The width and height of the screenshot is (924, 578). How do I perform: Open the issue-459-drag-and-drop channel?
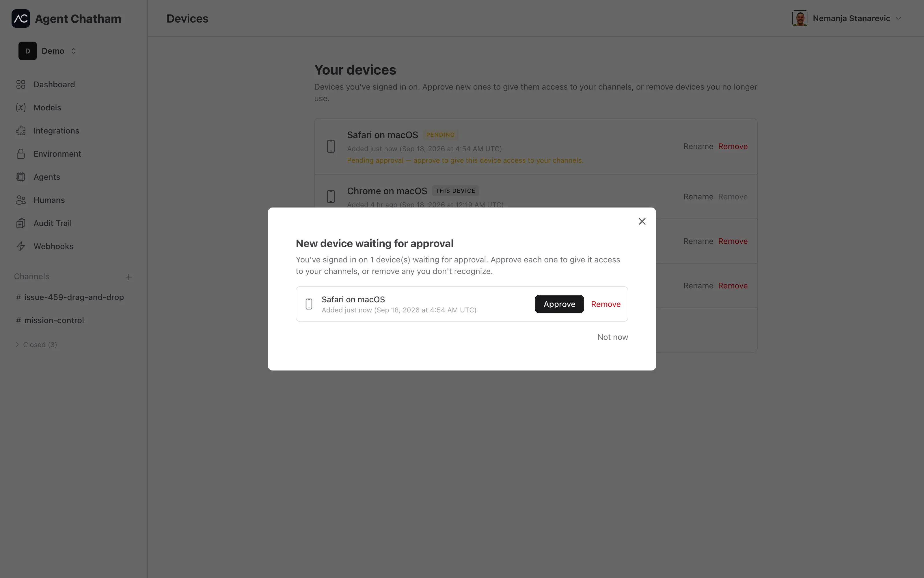coord(70,297)
